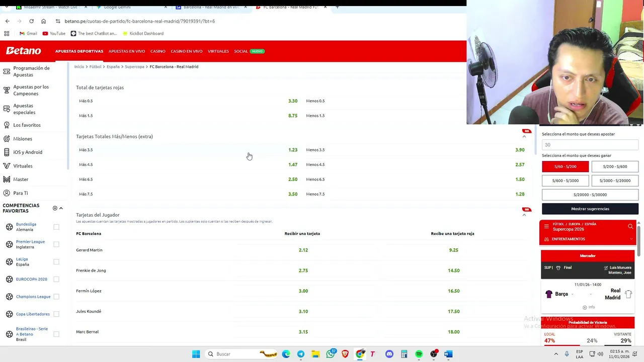Tick the Champions League checkbox
This screenshot has width=644, height=362.
click(x=56, y=297)
